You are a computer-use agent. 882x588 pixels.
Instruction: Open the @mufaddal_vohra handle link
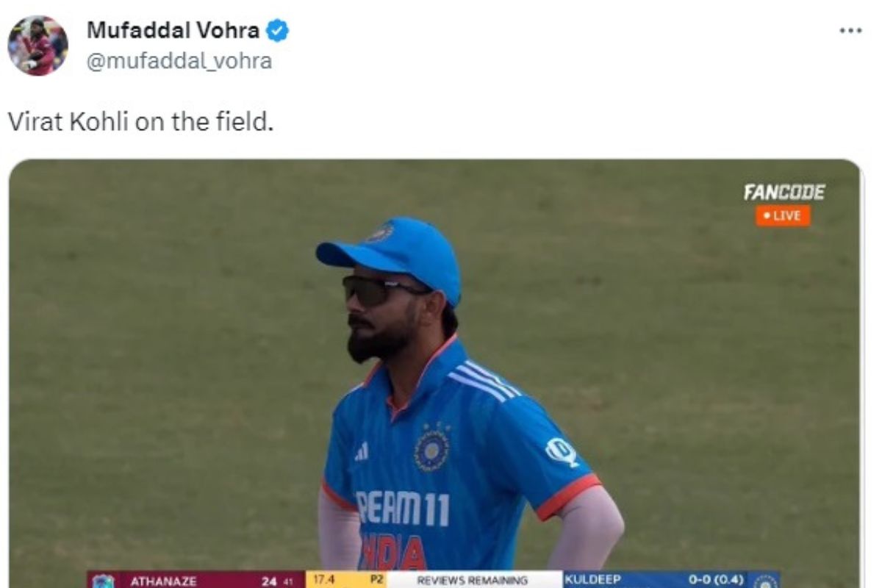tap(179, 61)
